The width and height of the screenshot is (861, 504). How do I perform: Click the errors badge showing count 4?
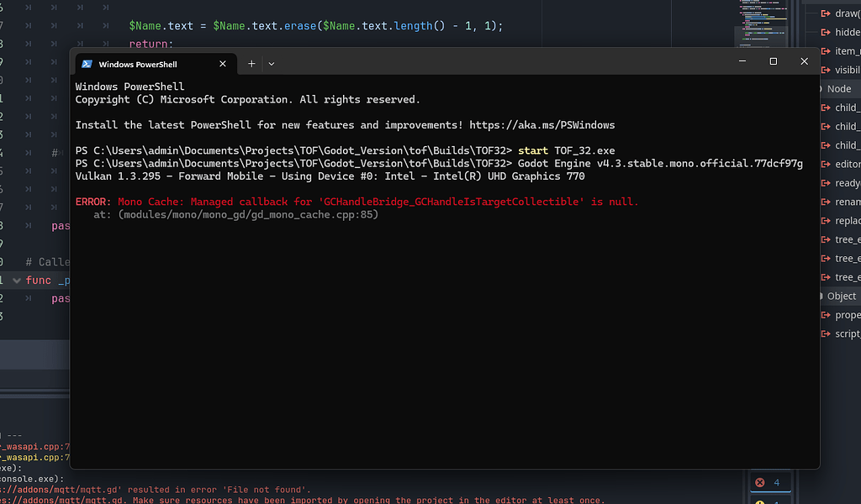769,481
